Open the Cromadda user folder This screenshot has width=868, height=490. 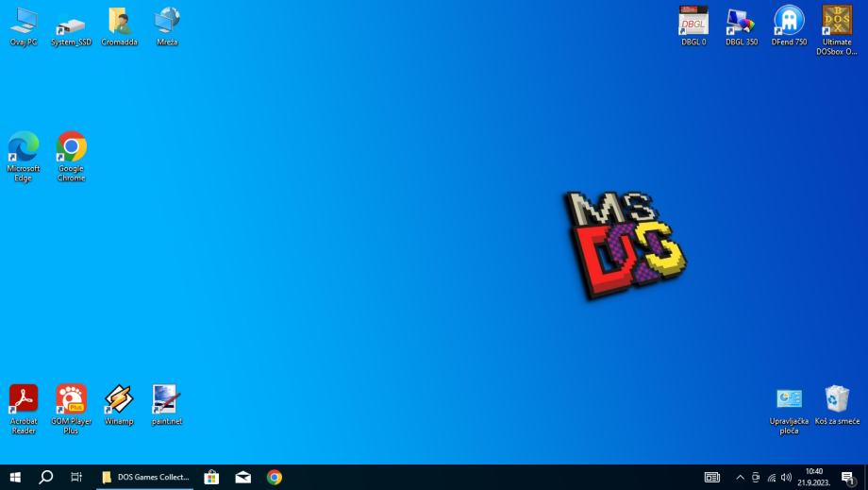[119, 26]
